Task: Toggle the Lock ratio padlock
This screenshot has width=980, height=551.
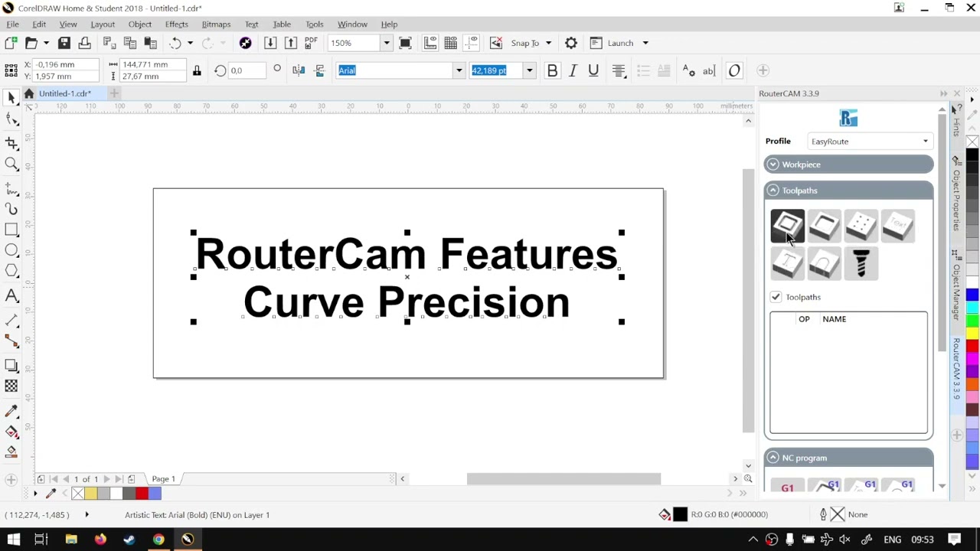Action: click(x=197, y=70)
